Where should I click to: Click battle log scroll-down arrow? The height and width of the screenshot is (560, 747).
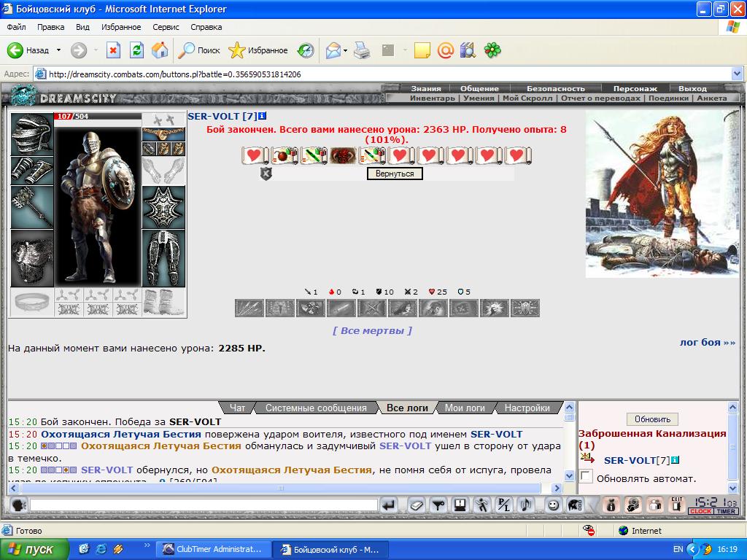(569, 475)
